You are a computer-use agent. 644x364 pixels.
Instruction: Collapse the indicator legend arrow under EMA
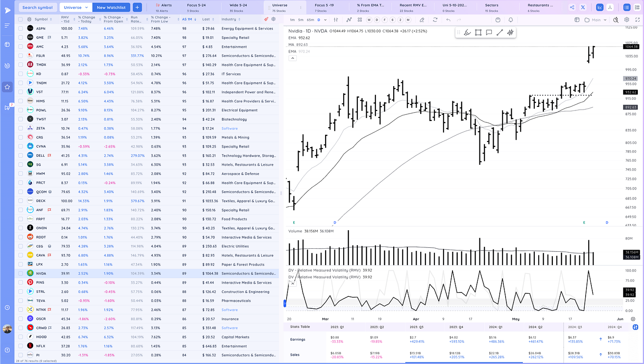292,58
